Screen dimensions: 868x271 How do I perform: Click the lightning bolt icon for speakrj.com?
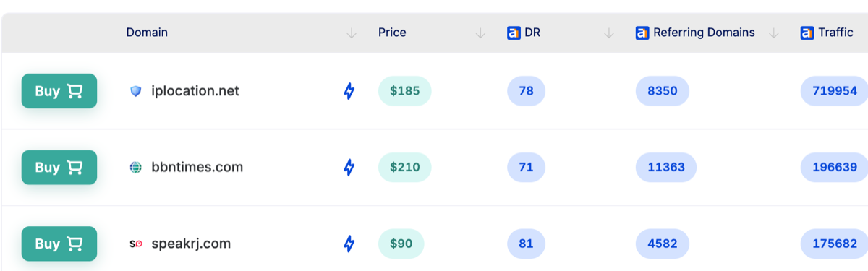(x=349, y=244)
